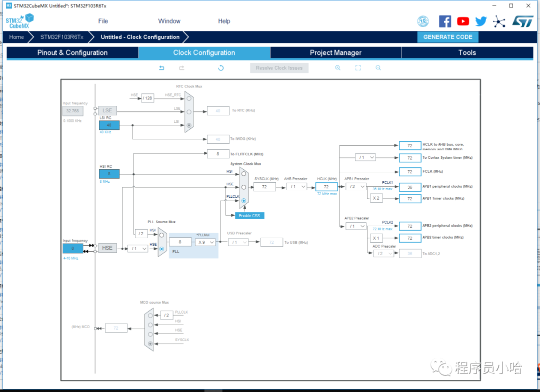540x392 pixels.
Task: Expand the AHB Prescaler dropdown
Action: coord(296,187)
